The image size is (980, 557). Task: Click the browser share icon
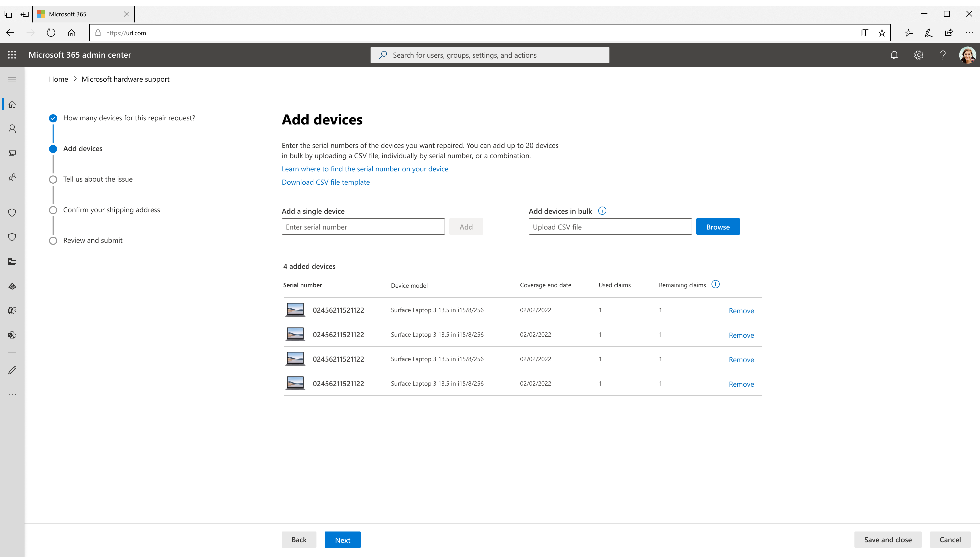pyautogui.click(x=949, y=33)
